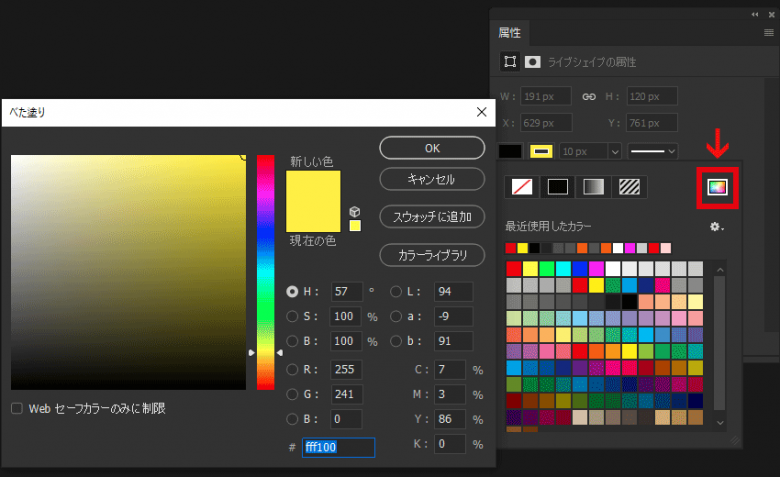Viewport: 780px width, 477px height.
Task: Click the vertical hue spectrum slider
Action: (266, 272)
